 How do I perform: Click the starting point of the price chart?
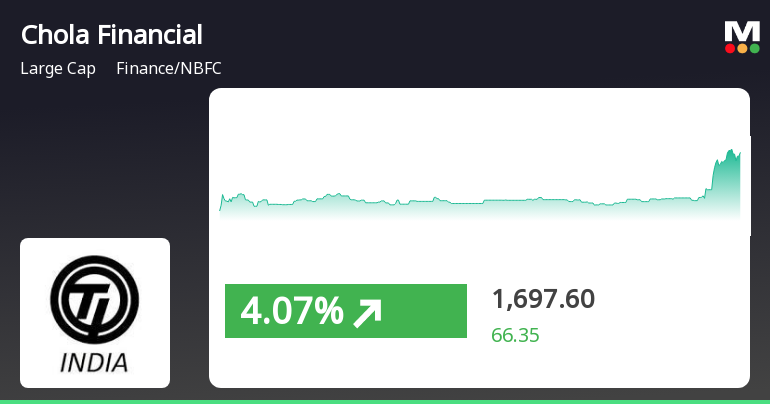tap(222, 203)
